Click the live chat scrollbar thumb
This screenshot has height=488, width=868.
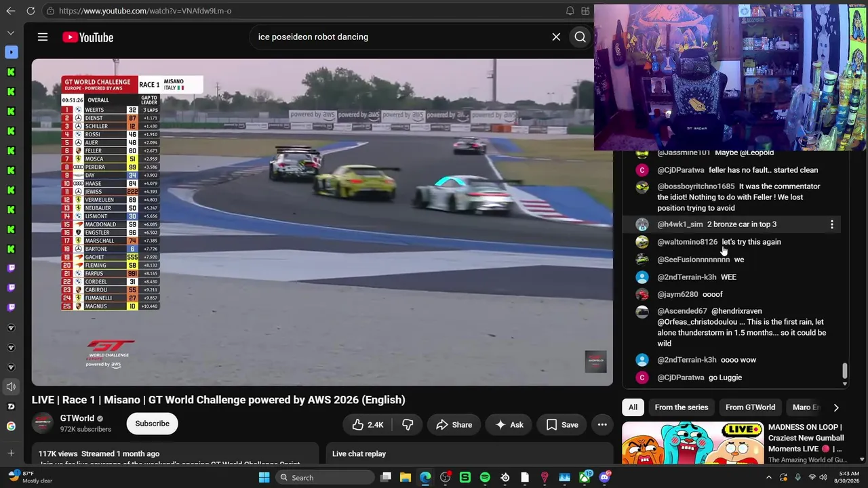[845, 371]
